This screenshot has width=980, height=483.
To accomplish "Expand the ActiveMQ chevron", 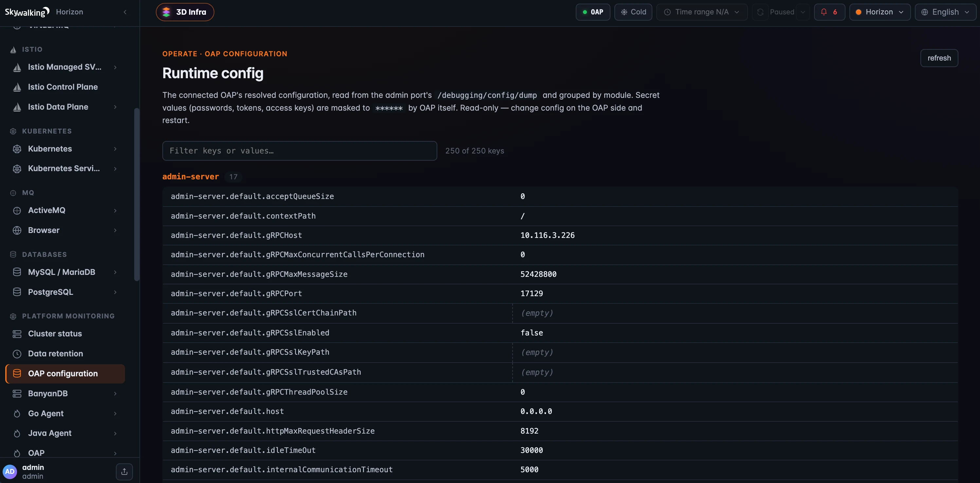I will [x=115, y=211].
